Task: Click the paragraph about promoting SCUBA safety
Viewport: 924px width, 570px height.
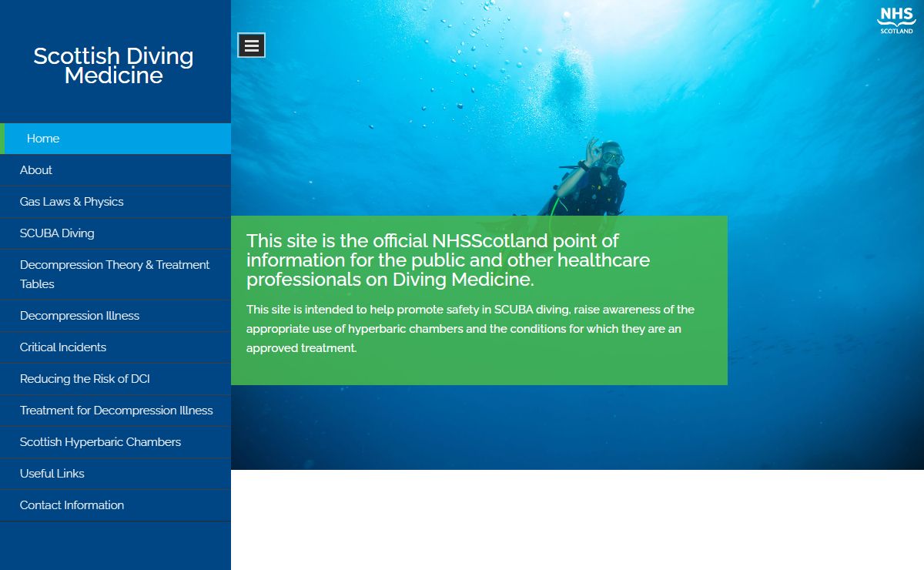Action: (x=470, y=329)
